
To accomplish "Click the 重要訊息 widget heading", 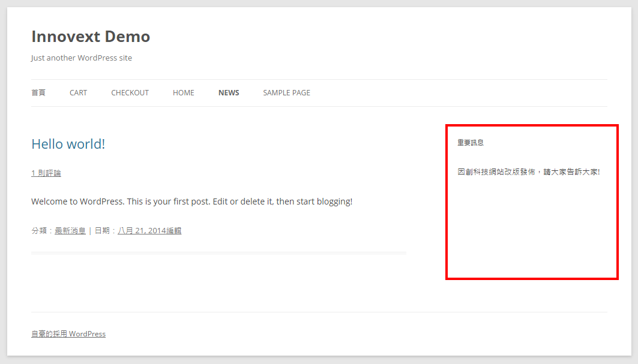I will [471, 143].
